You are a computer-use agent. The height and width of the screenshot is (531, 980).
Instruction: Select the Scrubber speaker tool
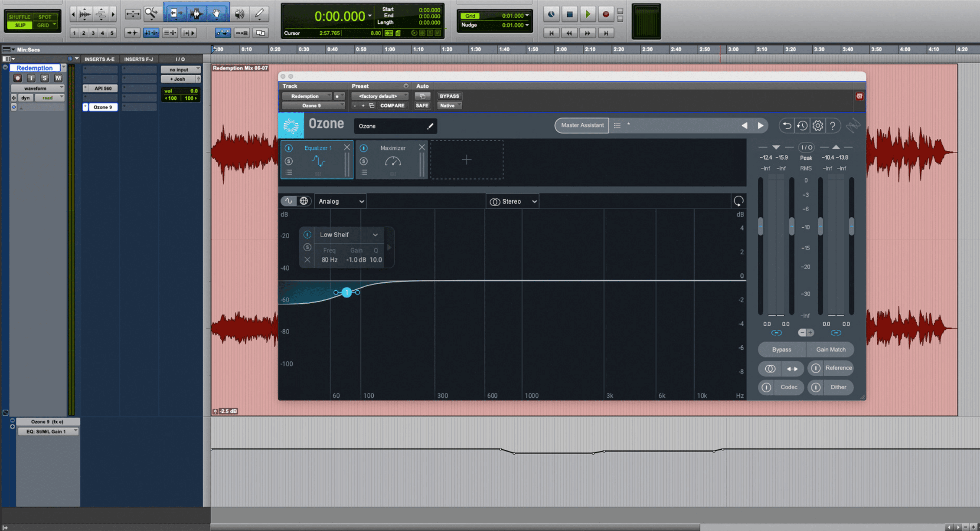239,14
